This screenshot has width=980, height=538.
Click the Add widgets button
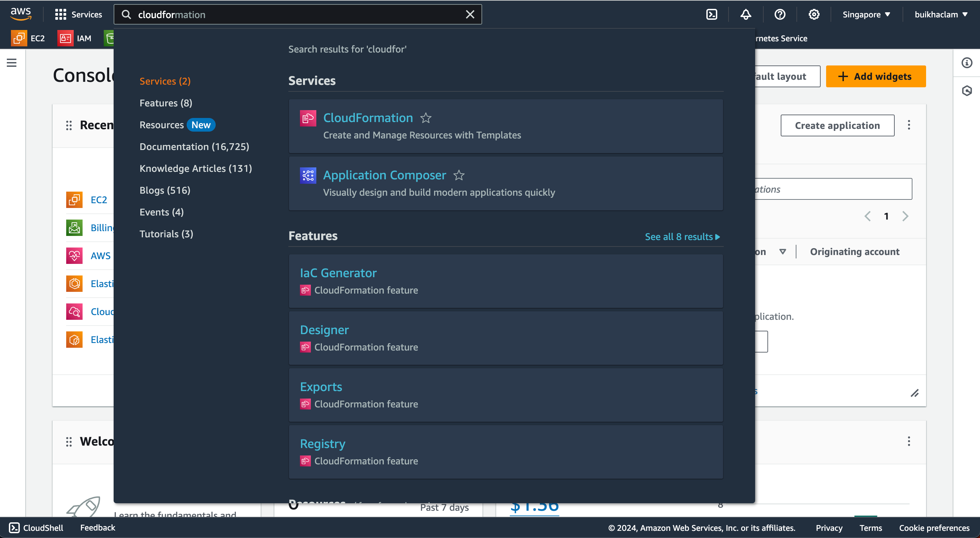876,76
